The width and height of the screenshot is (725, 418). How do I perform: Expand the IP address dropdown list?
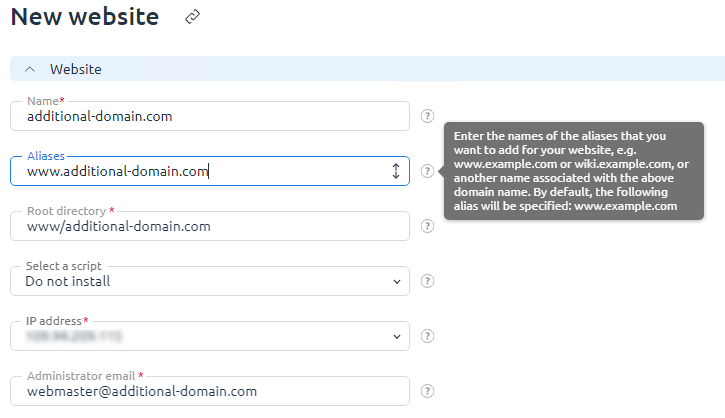(x=210, y=336)
